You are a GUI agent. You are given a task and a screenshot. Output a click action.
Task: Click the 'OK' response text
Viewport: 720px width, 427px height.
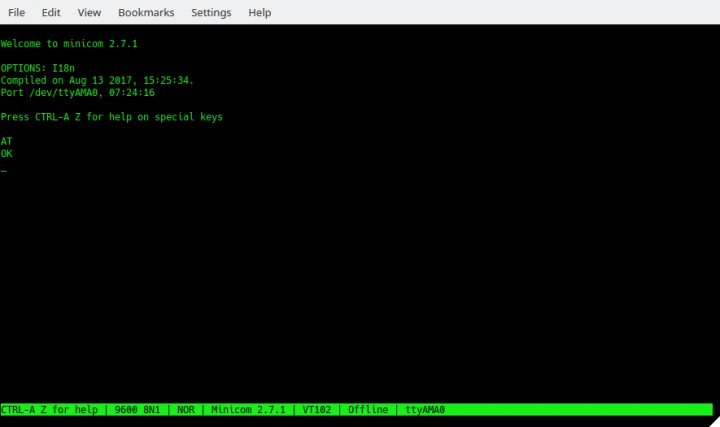[x=6, y=153]
